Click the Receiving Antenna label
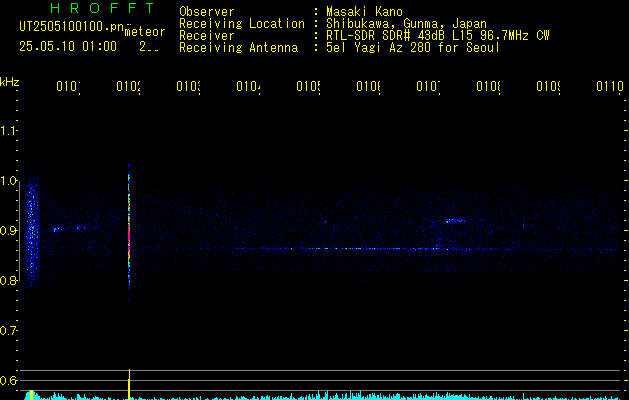This screenshot has height=400, width=629. (239, 48)
